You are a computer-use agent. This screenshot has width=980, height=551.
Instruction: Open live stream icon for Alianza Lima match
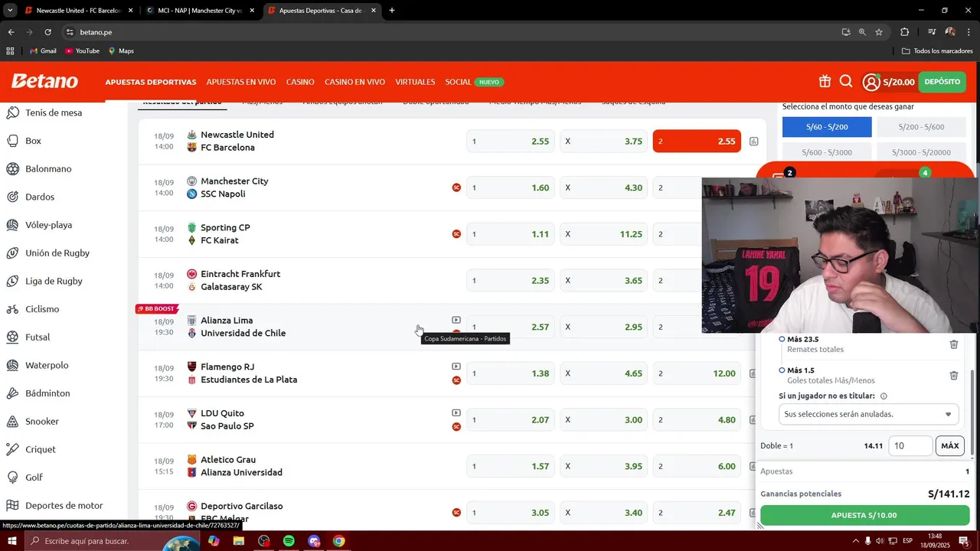[x=456, y=320]
